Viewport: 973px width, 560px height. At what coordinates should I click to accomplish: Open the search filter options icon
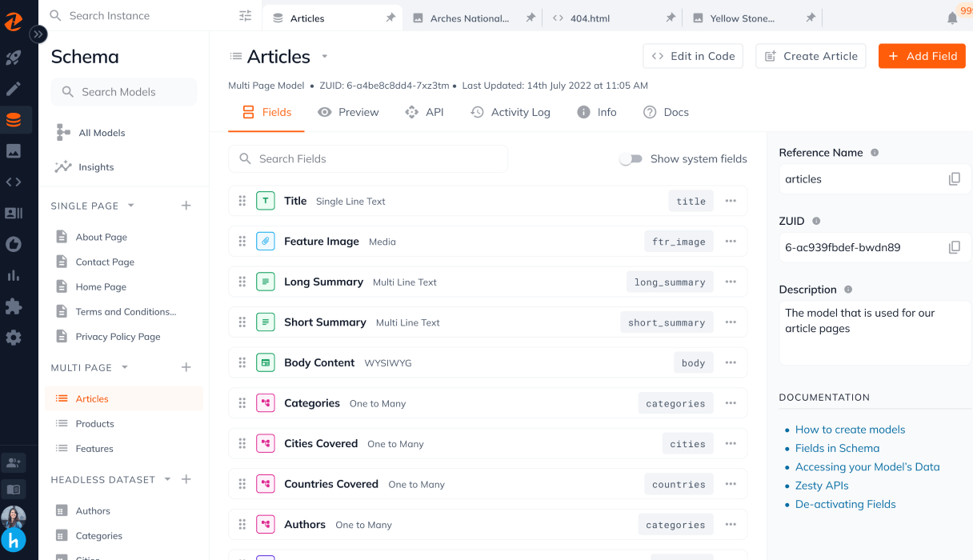click(245, 16)
